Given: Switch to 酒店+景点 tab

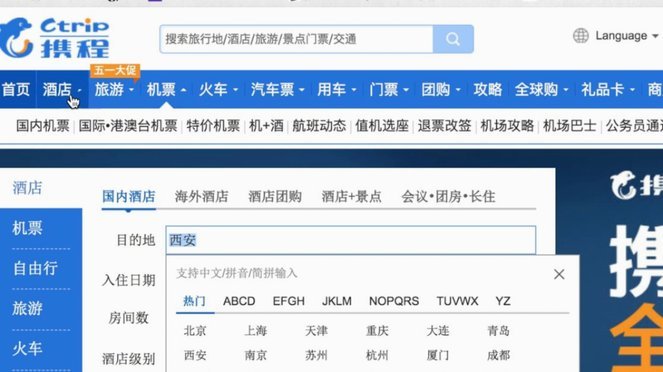Looking at the screenshot, I should 351,197.
